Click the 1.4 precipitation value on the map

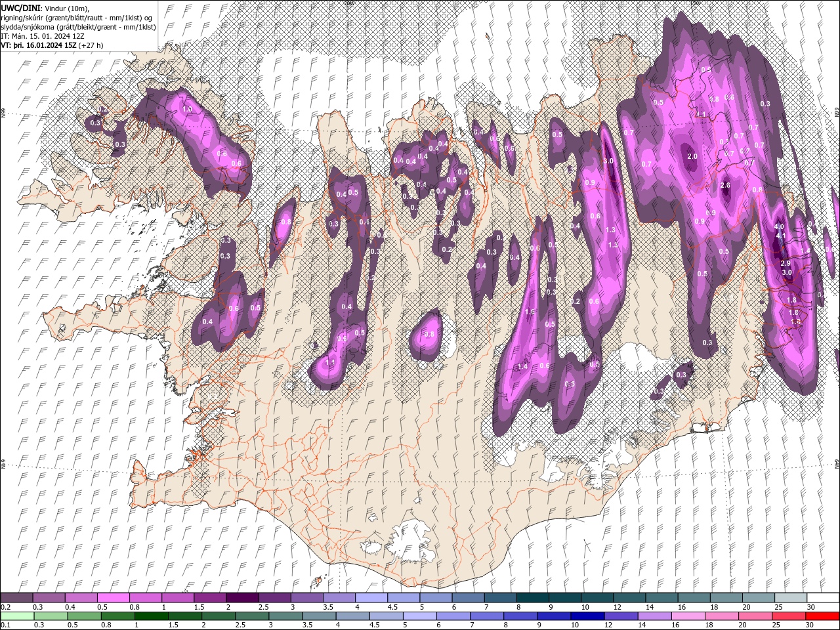click(523, 366)
